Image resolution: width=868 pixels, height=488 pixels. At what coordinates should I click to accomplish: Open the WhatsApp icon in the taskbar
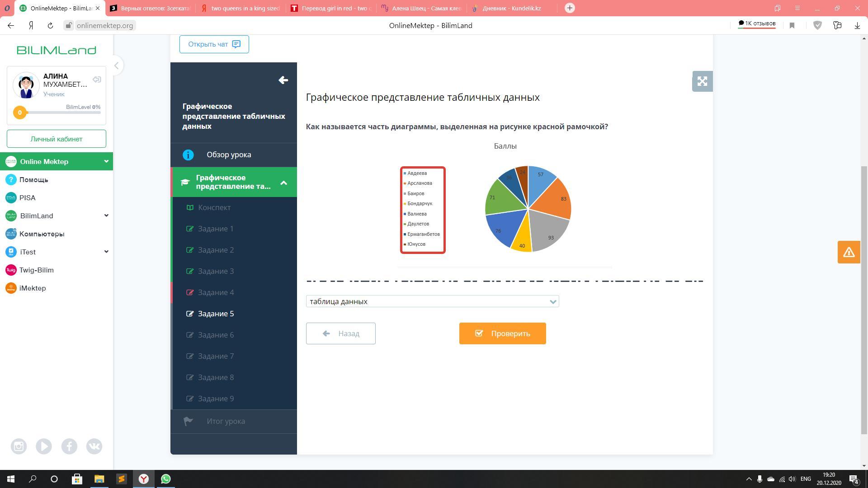tap(165, 479)
